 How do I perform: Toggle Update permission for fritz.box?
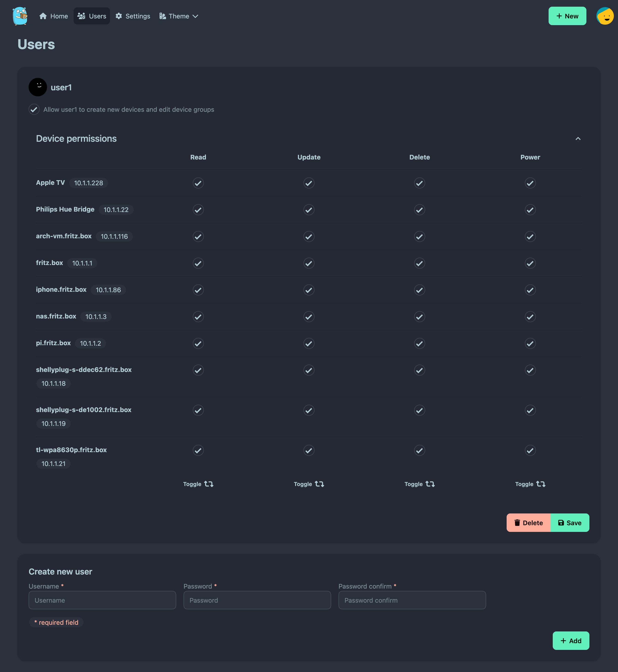(x=309, y=263)
